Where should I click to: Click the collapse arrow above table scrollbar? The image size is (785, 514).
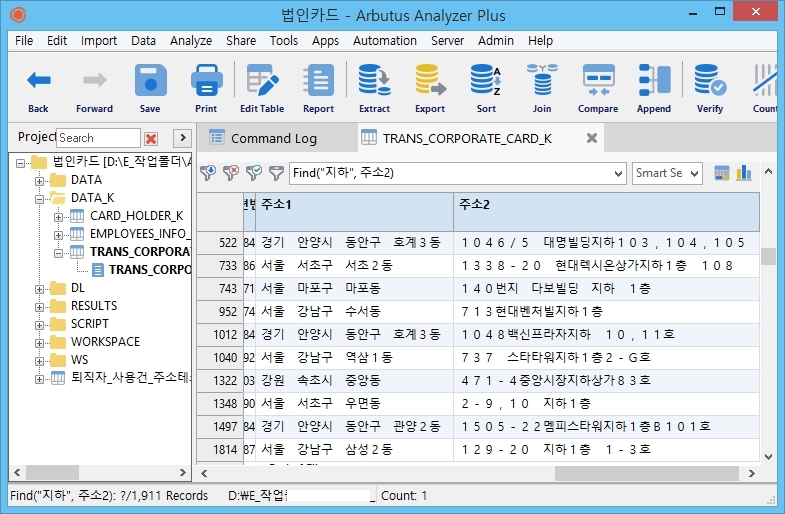768,172
